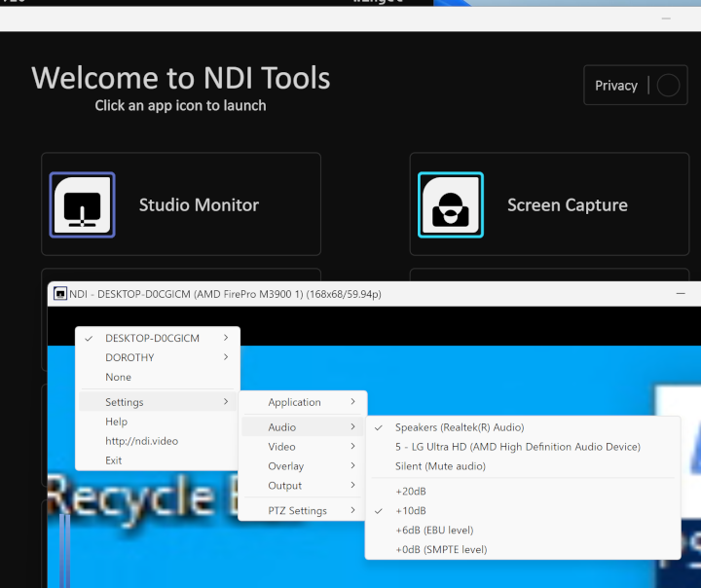Open the Overlay settings submenu
The height and width of the screenshot is (588, 701).
coord(302,466)
